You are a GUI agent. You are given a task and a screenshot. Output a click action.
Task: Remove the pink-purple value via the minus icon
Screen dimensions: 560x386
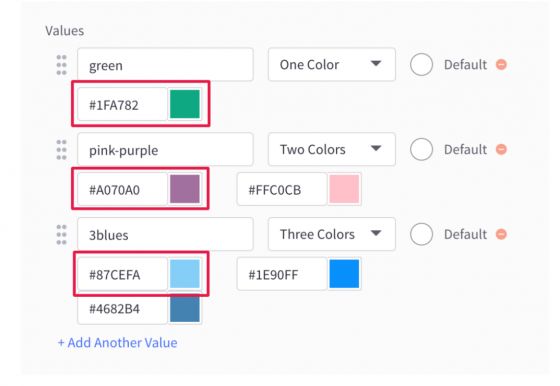[501, 149]
